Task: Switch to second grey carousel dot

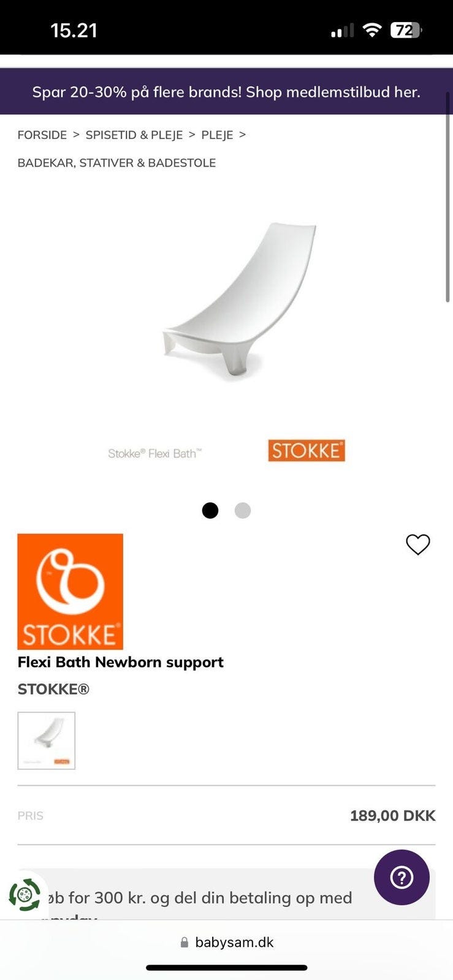Action: pyautogui.click(x=243, y=510)
